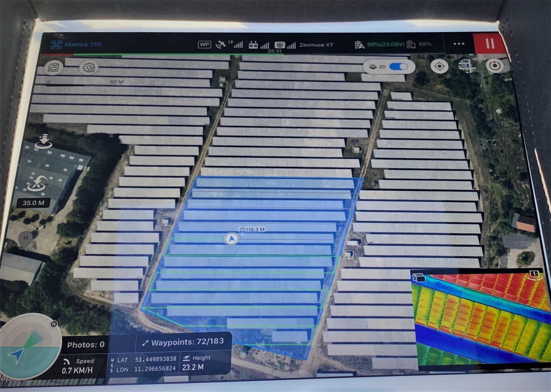Image resolution: width=551 pixels, height=392 pixels.
Task: Open the Zenmuse XT camera settings
Action: tap(316, 45)
